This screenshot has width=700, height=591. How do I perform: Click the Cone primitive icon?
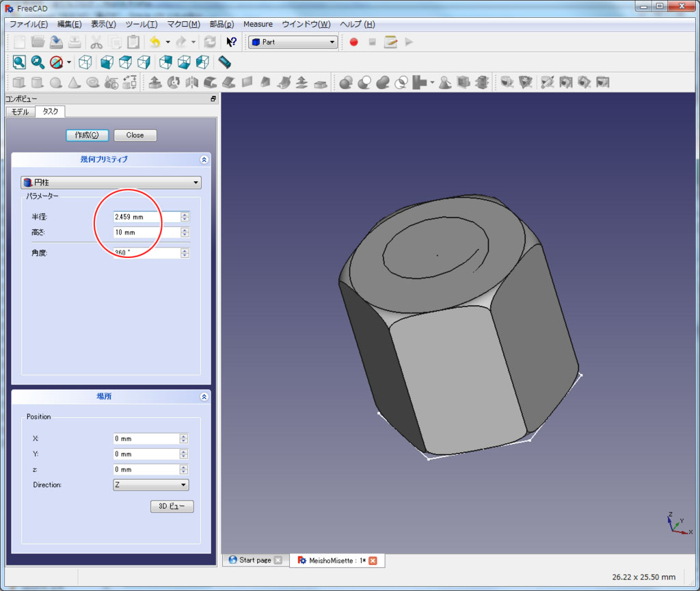pyautogui.click(x=74, y=82)
